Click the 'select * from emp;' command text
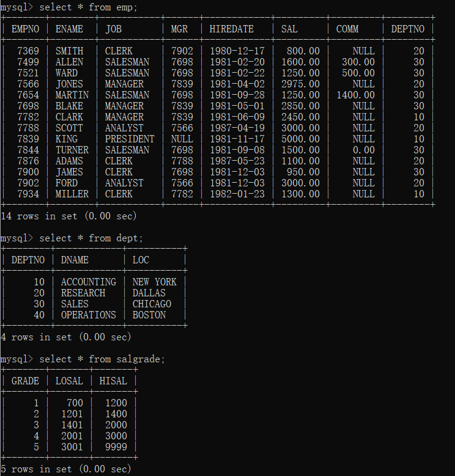This screenshot has height=476, width=455. click(89, 7)
